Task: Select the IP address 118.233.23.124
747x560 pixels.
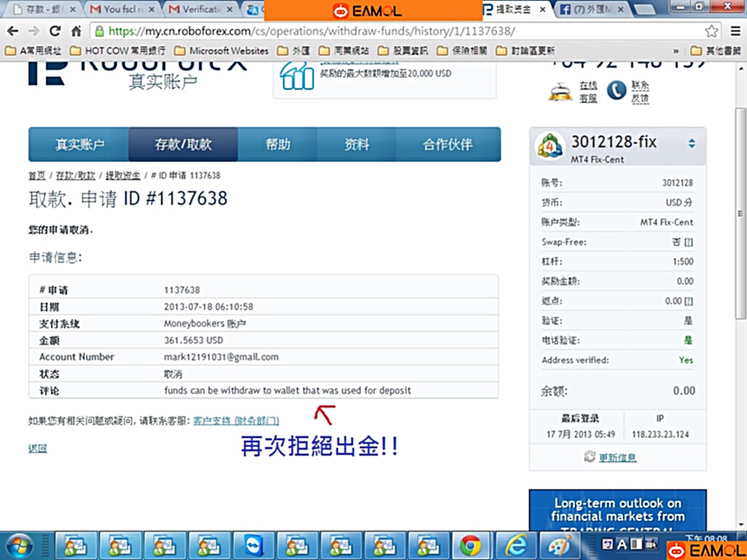Action: [x=660, y=435]
